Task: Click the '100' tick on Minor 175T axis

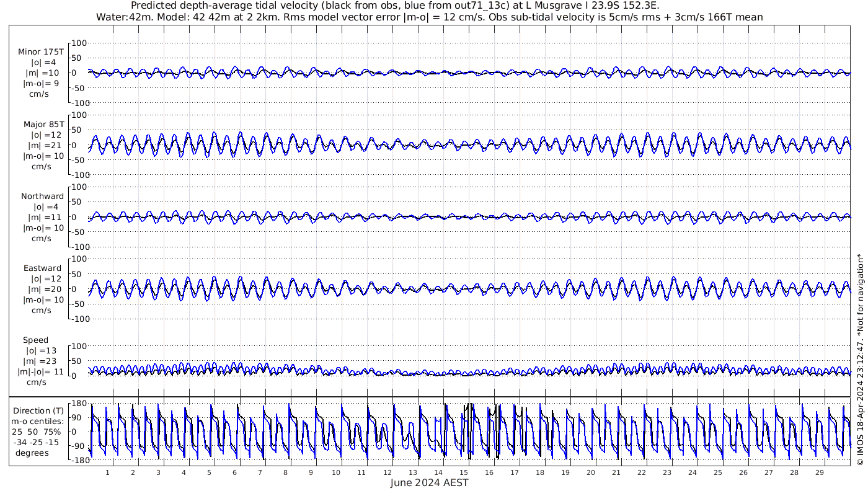Action: click(x=80, y=43)
